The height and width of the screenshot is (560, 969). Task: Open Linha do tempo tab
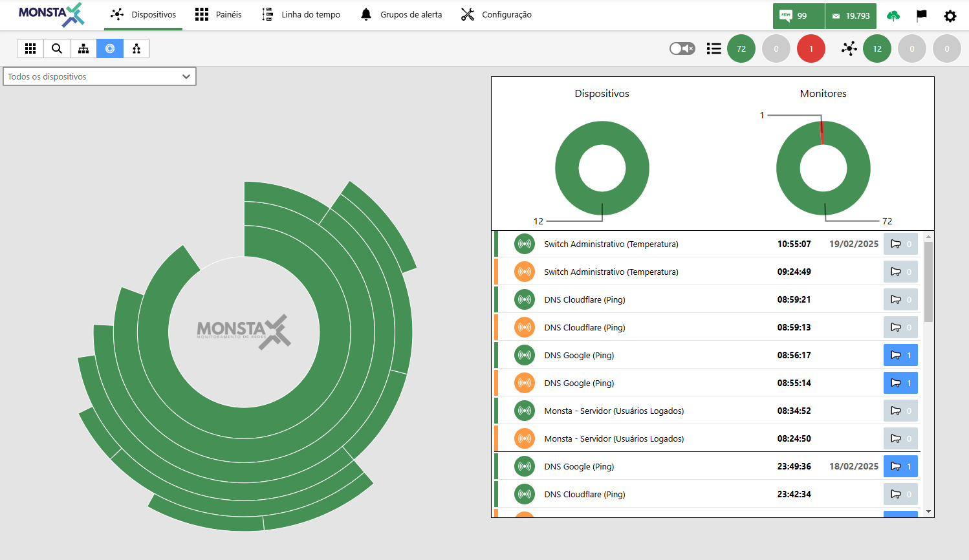coord(301,15)
